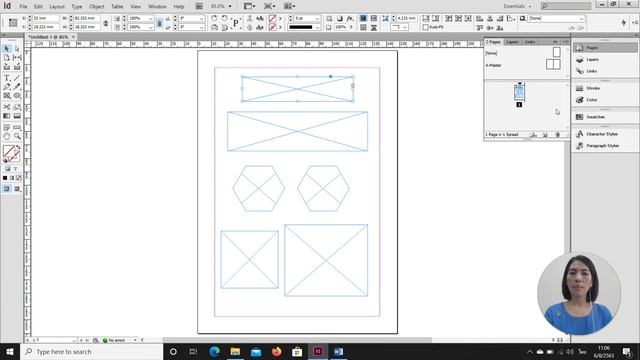Select the Direct Selection tool
The width and height of the screenshot is (640, 360).
(17, 49)
